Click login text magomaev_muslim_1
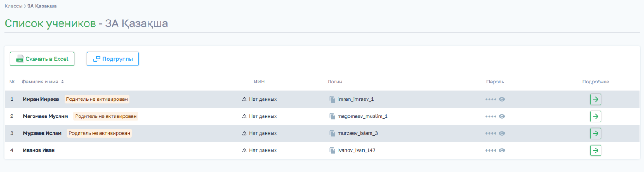This screenshot has height=172, width=644. click(362, 116)
